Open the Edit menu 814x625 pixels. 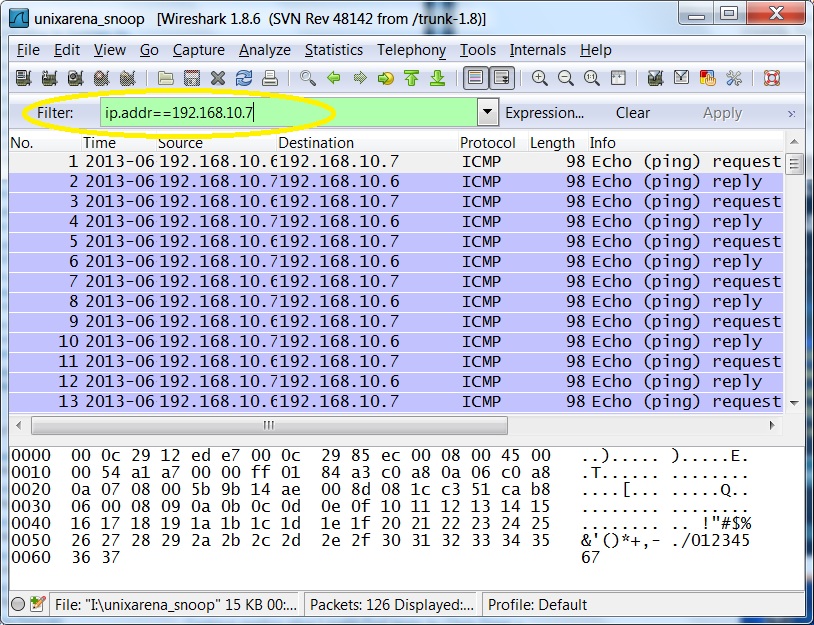point(67,50)
